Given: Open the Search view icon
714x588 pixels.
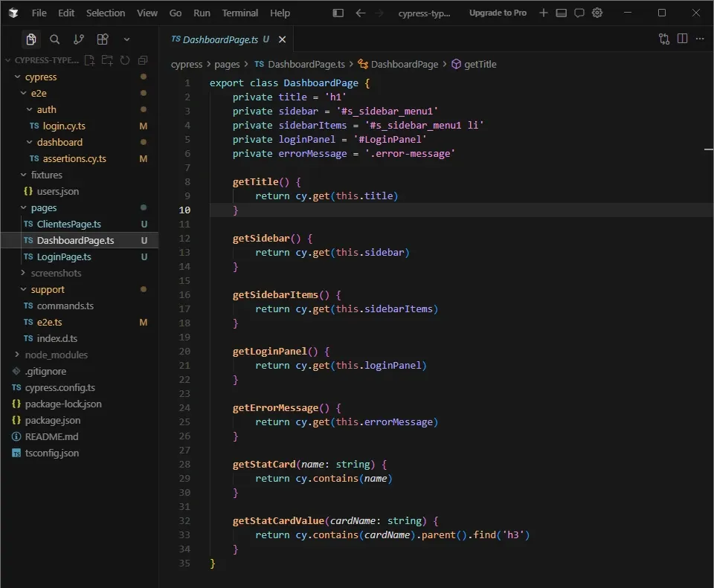Looking at the screenshot, I should (x=54, y=39).
